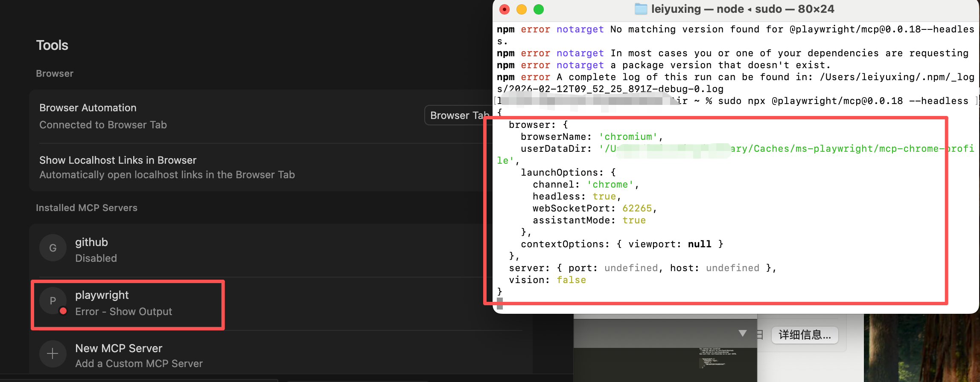Click the Terminal cursor block at bottom
Image resolution: width=980 pixels, height=382 pixels.
500,304
